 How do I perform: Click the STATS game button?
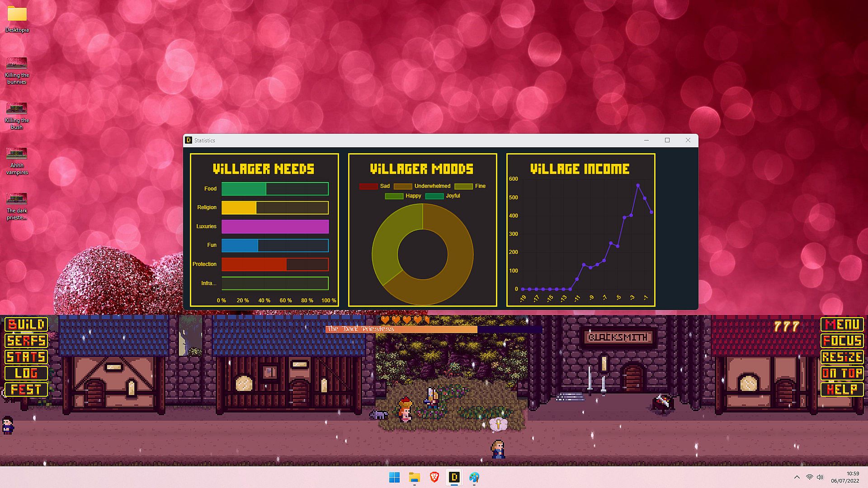click(x=26, y=357)
